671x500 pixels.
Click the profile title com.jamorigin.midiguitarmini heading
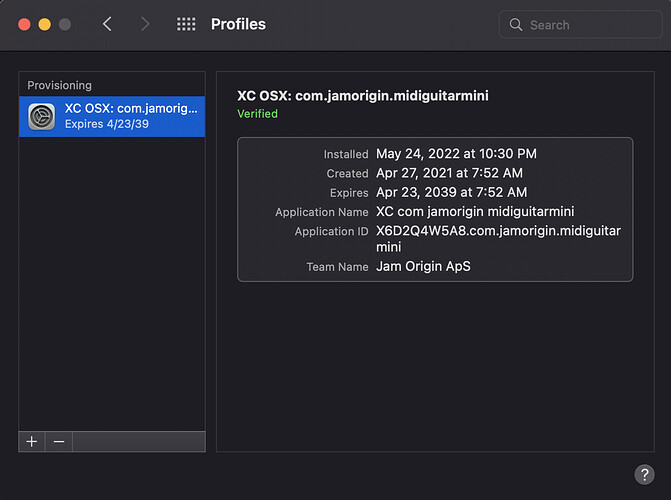point(363,95)
